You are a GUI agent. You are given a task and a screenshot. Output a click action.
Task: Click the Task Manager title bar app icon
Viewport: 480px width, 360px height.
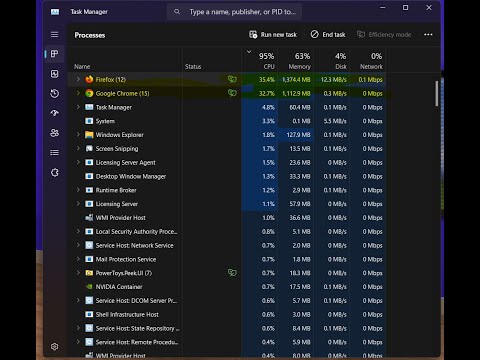[x=55, y=12]
